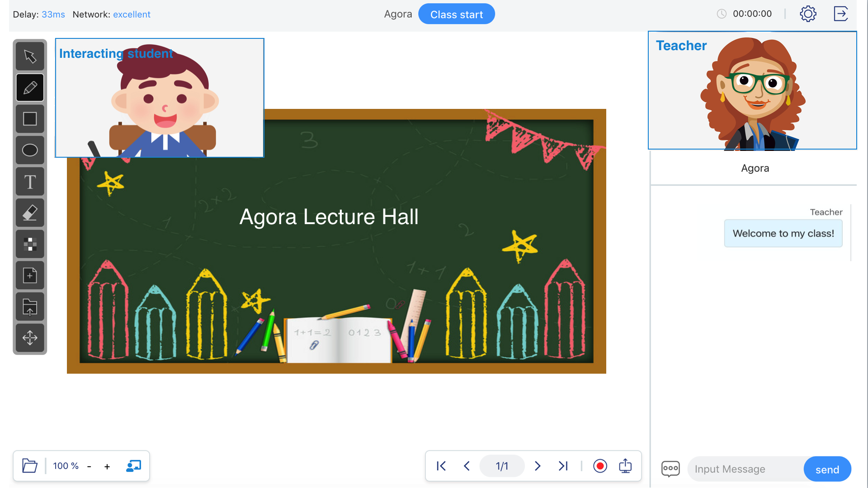Select the arrow selection tool

(30, 56)
